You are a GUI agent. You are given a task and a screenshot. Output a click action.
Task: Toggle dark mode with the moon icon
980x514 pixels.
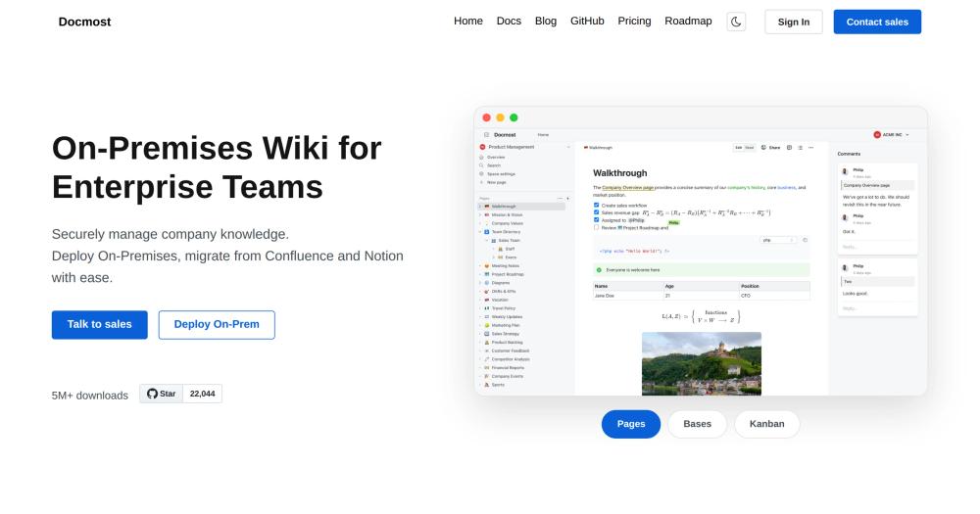(736, 22)
